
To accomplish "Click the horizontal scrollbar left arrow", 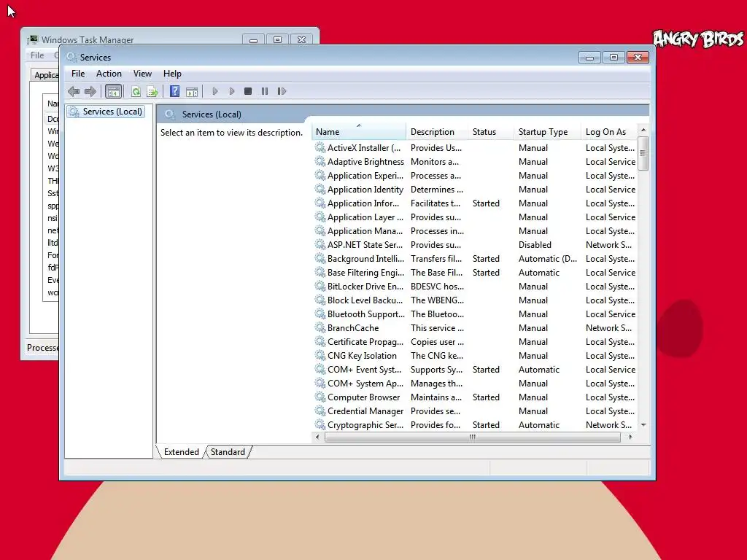I will click(318, 437).
